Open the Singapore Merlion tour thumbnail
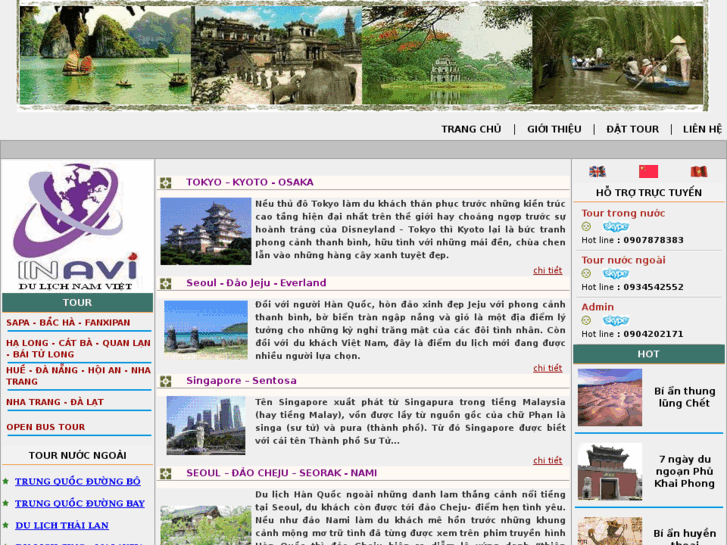The image size is (727, 545). 206,425
